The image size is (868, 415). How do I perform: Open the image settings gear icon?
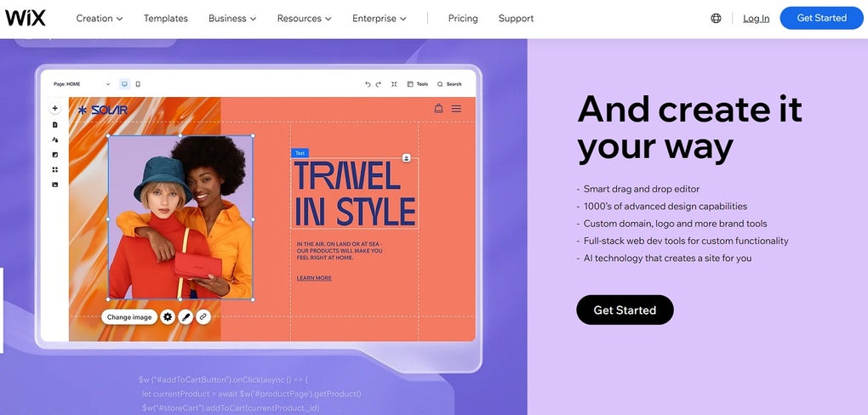coord(168,317)
